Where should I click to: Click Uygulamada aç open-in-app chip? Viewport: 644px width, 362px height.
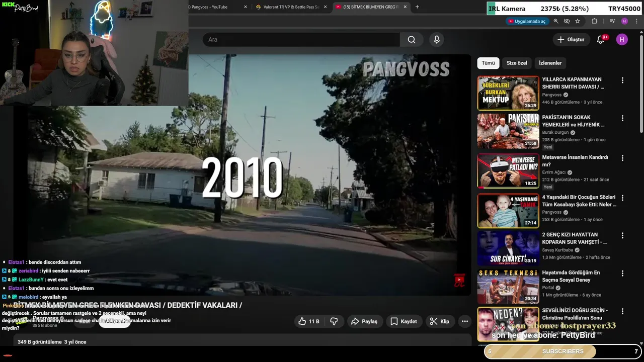click(527, 21)
